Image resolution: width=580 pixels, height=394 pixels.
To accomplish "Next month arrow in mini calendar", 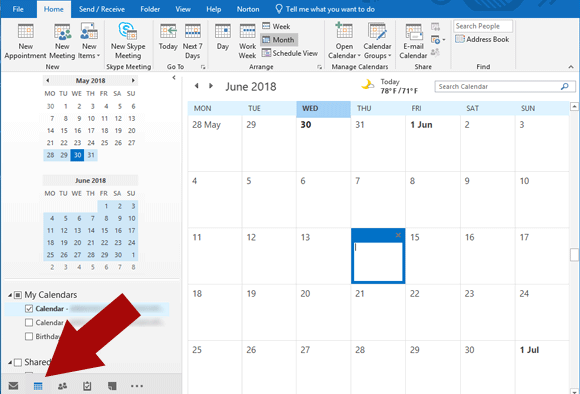I will click(133, 80).
